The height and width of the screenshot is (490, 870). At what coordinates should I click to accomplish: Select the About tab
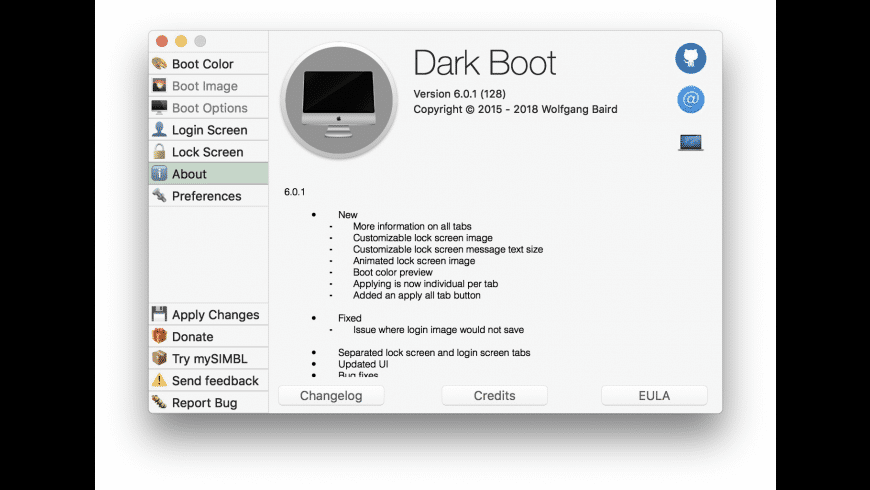(209, 174)
